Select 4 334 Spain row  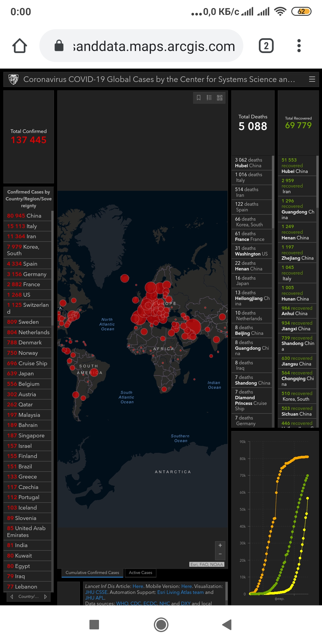[27, 264]
